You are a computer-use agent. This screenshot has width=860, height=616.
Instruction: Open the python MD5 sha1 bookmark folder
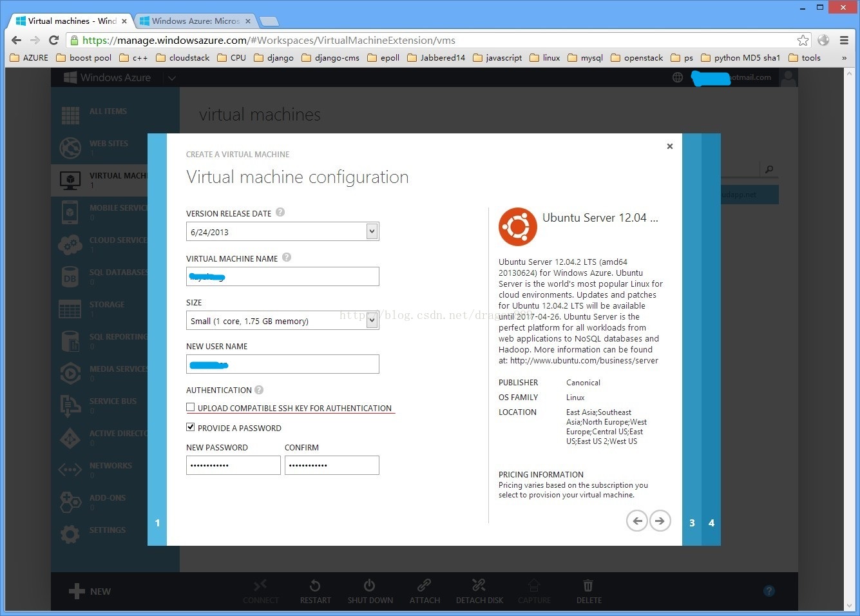coord(740,58)
